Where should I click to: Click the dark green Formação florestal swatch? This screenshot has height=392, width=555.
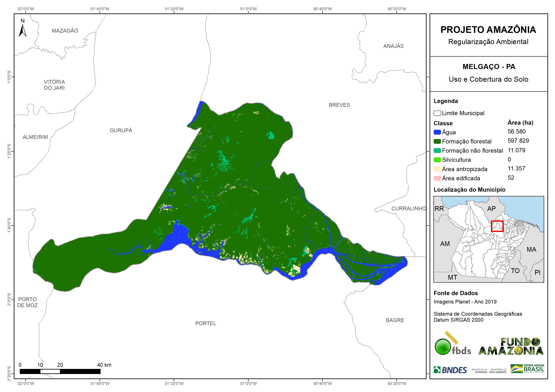(x=437, y=141)
